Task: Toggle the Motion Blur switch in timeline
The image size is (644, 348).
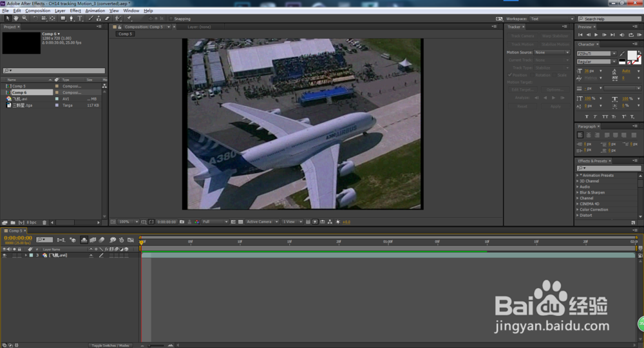Action: [102, 240]
